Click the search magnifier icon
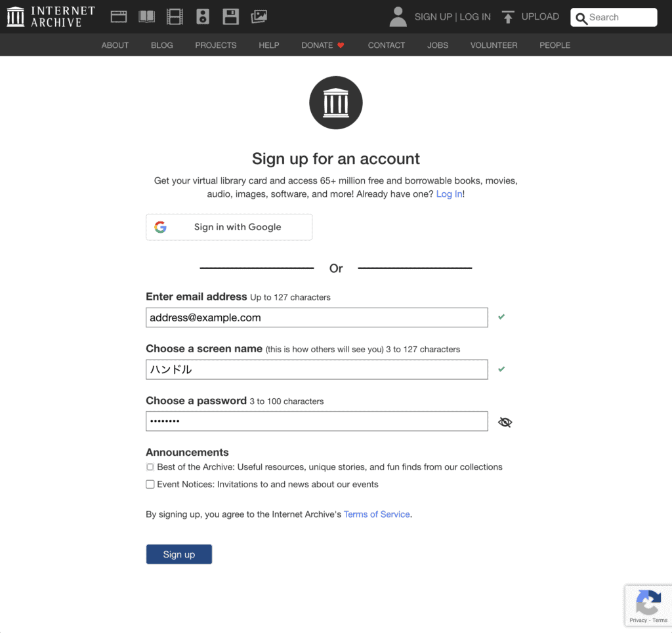The width and height of the screenshot is (672, 633). click(x=581, y=18)
